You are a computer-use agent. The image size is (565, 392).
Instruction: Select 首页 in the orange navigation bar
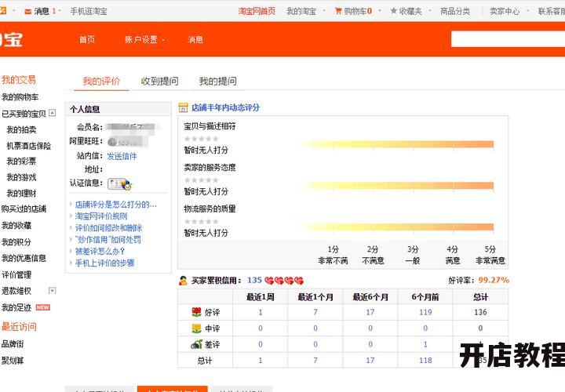[87, 40]
